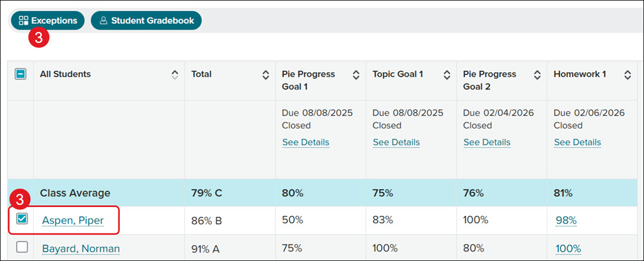The width and height of the screenshot is (644, 261).
Task: Sort Homework 1 column arrows
Action: point(627,75)
